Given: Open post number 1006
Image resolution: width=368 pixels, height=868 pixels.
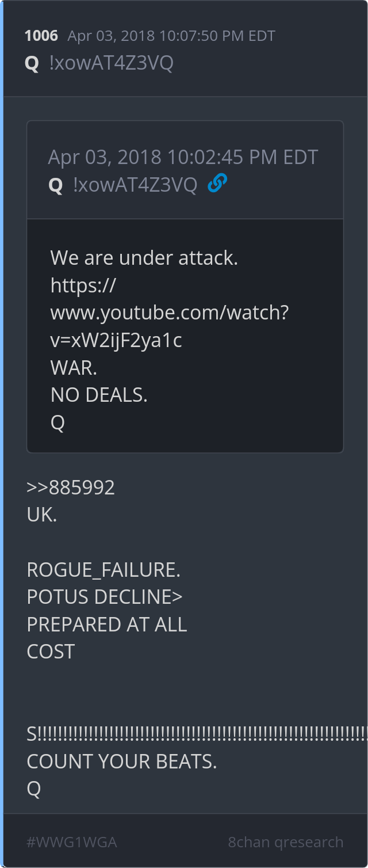Looking at the screenshot, I should coord(41,36).
